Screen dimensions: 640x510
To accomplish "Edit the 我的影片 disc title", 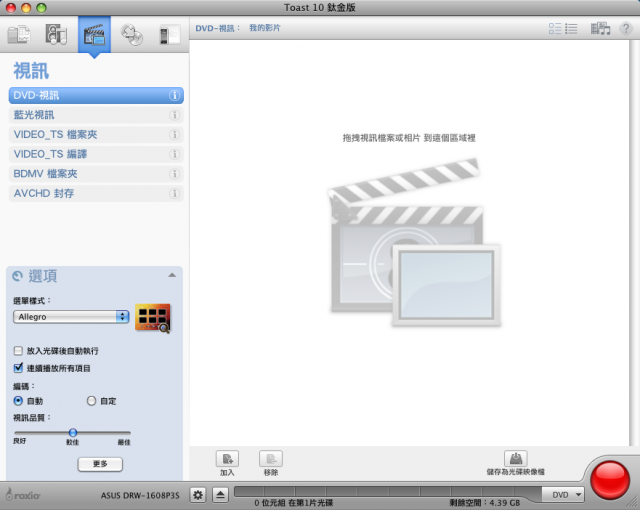I will pos(265,28).
